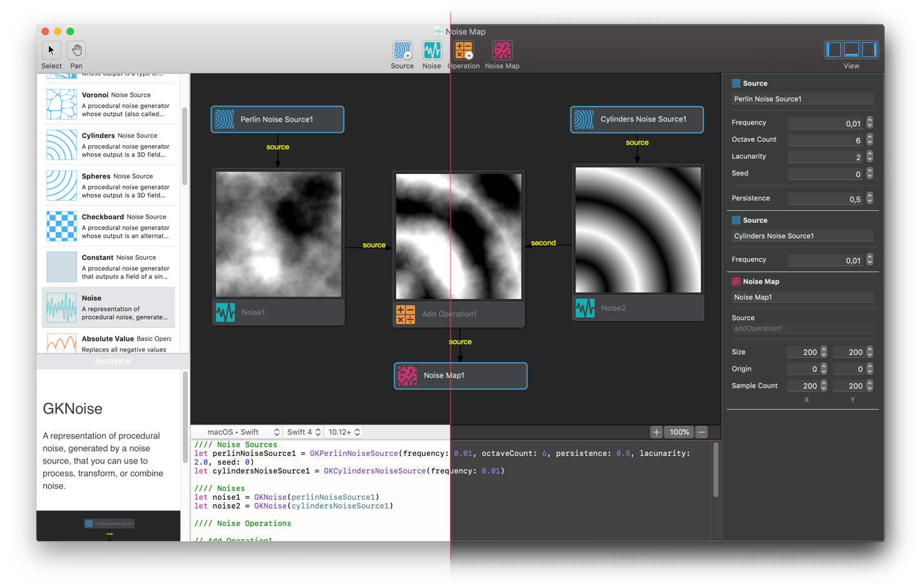Edit the Noise Map1 name field

[x=802, y=297]
